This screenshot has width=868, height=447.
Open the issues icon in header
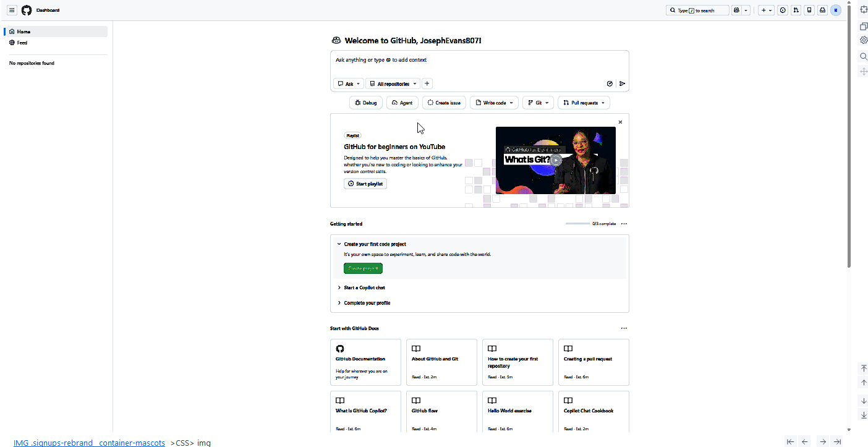click(x=783, y=11)
